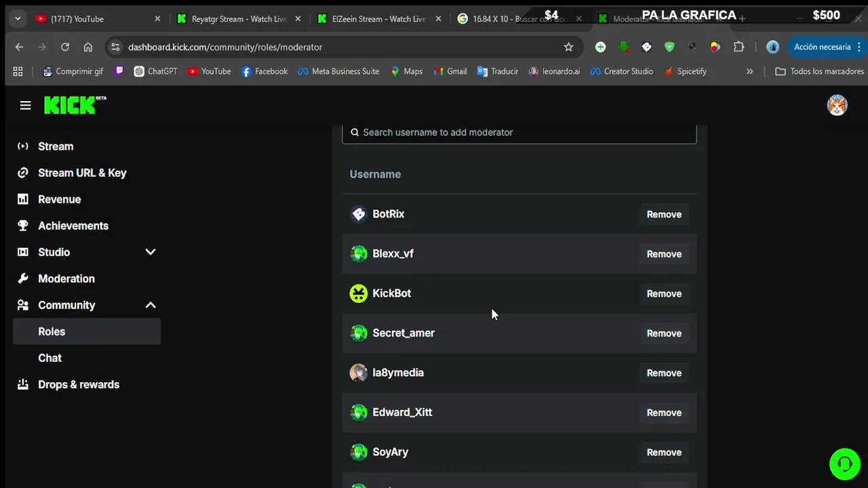Open the hamburger menu next to Kick logo
This screenshot has width=868, height=488.
coord(25,105)
